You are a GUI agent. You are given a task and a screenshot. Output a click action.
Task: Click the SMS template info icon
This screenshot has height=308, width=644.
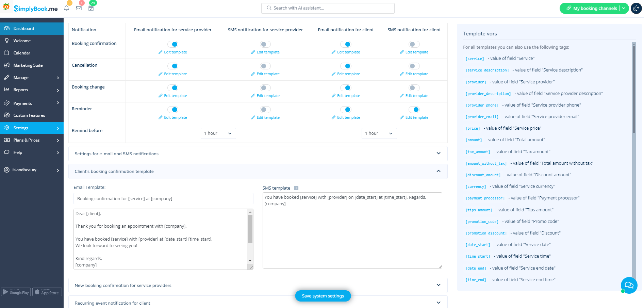click(296, 188)
